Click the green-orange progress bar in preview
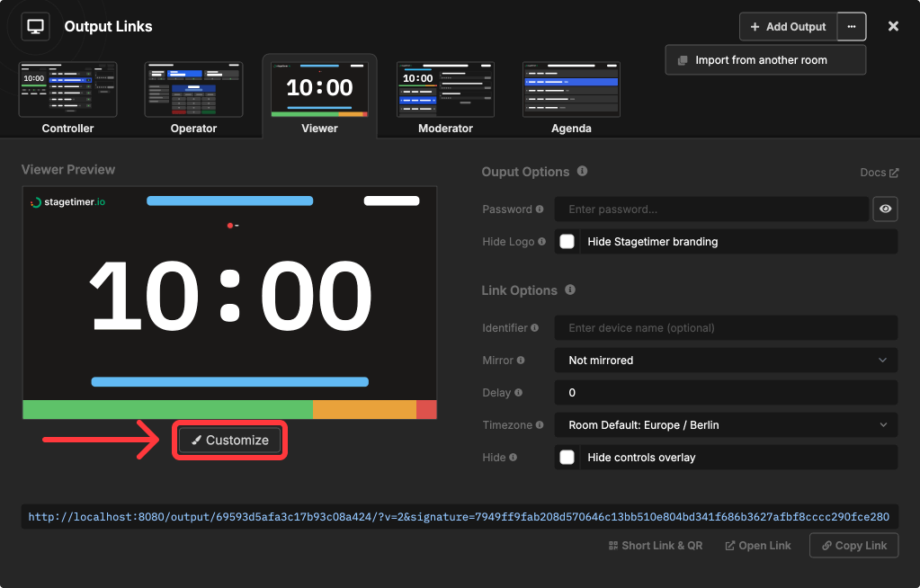Screen dimensions: 920x588 click(229, 409)
